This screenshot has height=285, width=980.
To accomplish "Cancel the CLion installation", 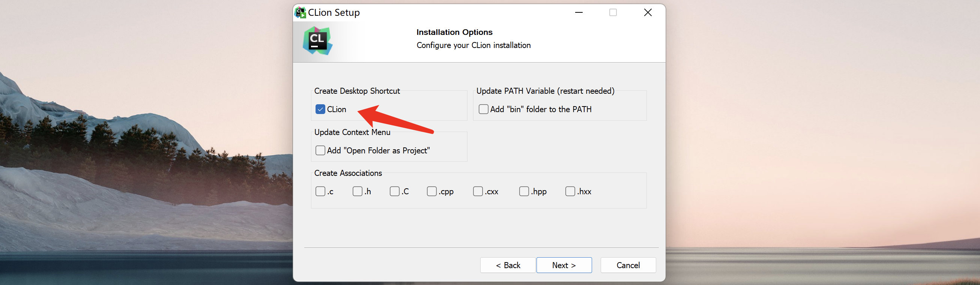I will [x=628, y=265].
